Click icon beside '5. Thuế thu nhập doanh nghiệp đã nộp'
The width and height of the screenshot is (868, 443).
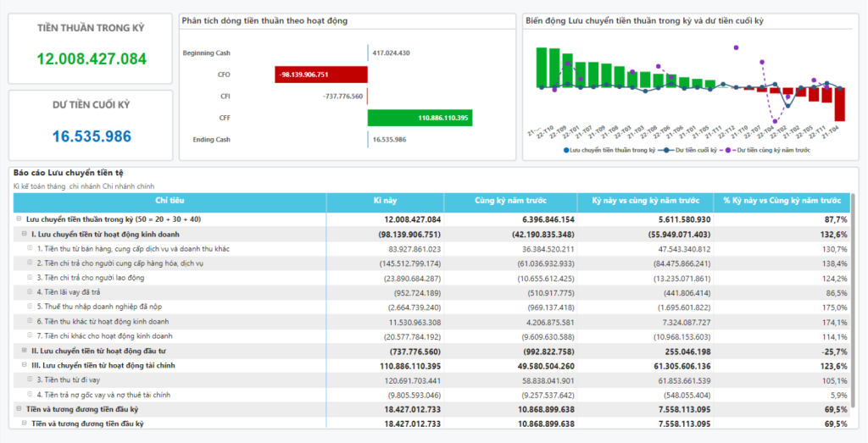30,307
